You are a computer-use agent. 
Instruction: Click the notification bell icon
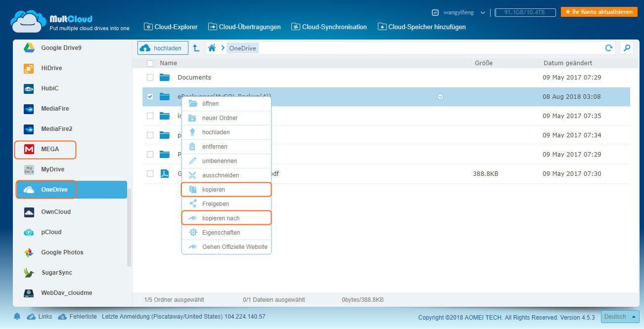point(17,317)
